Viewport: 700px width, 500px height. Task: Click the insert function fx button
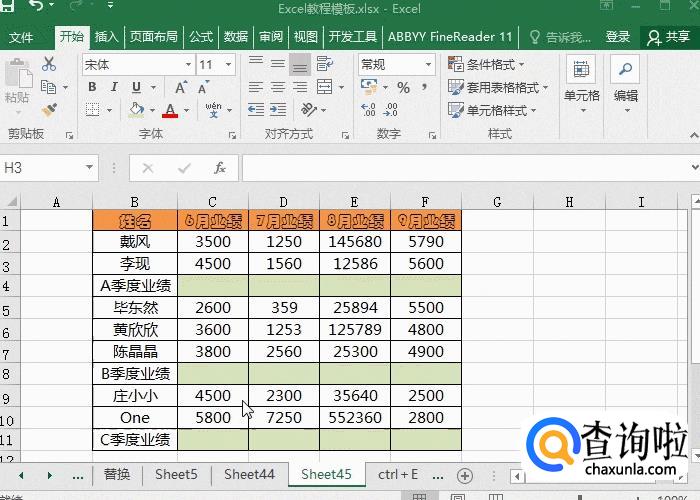219,168
